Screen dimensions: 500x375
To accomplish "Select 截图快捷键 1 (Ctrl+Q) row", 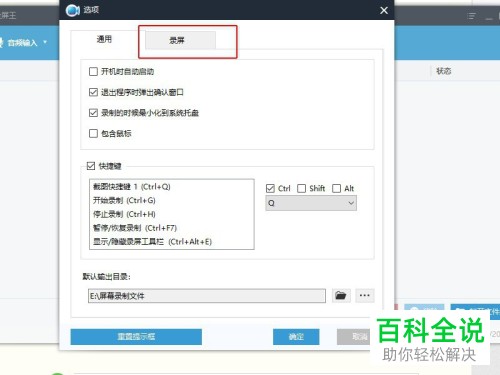I will tap(172, 187).
